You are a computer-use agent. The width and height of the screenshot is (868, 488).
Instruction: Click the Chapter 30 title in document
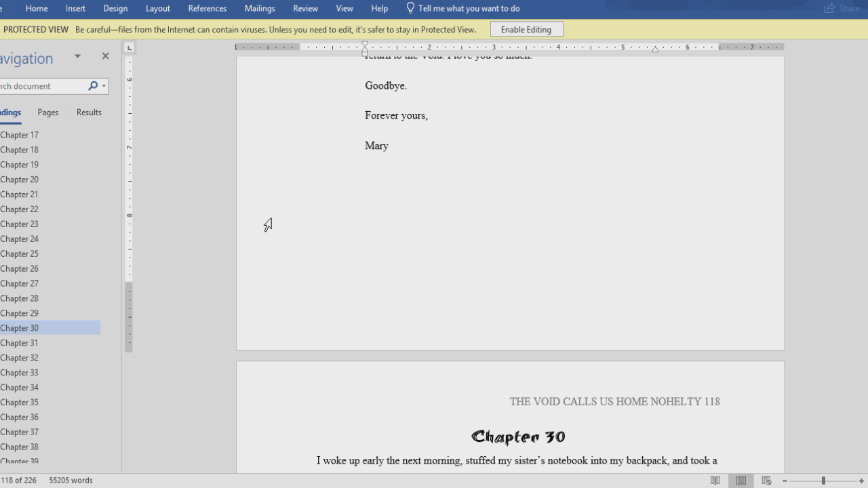518,436
